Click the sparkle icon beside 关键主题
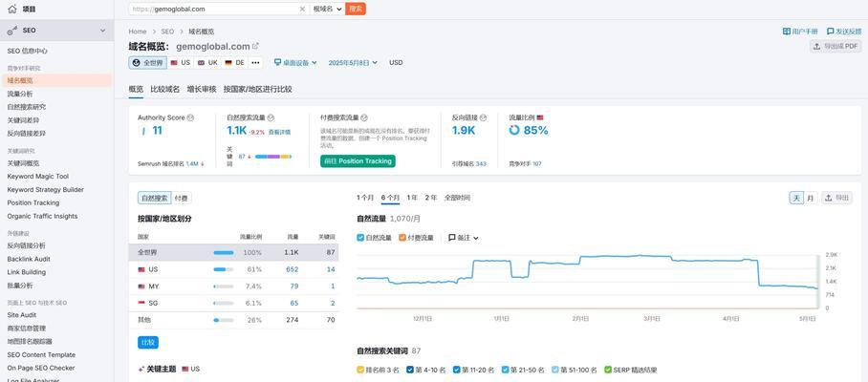 tap(141, 369)
